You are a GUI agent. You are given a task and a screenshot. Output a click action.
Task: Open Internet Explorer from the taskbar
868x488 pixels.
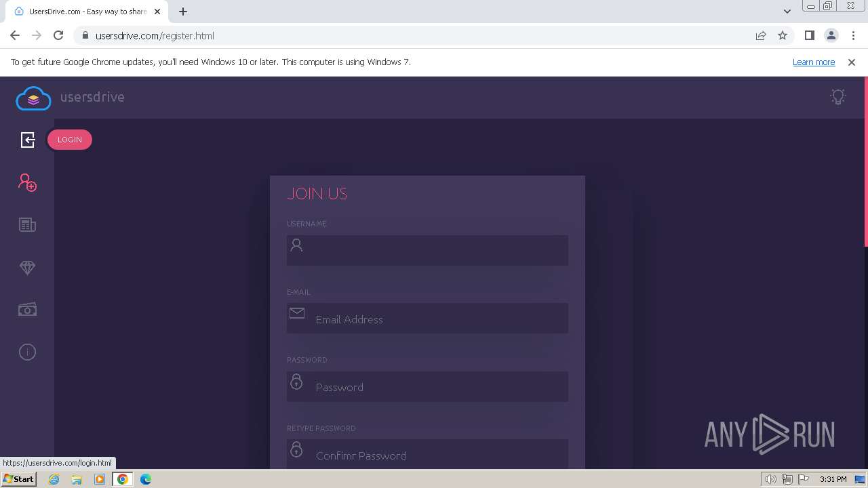54,479
